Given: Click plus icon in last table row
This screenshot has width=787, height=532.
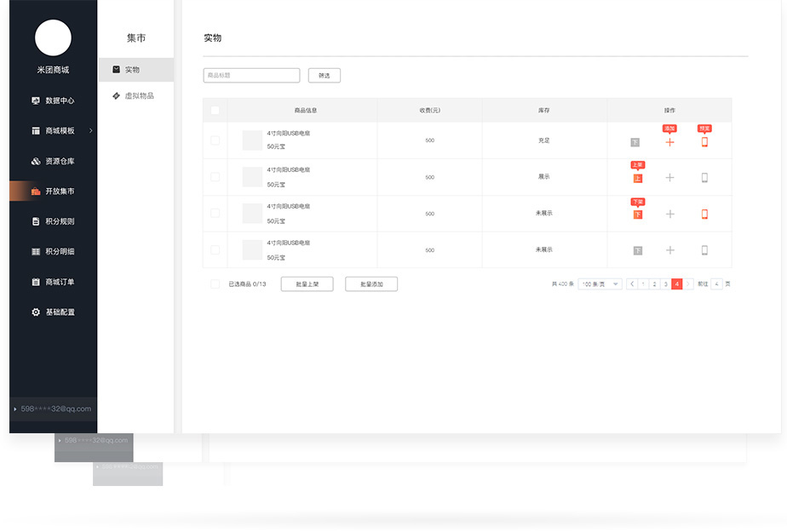Looking at the screenshot, I should point(669,250).
